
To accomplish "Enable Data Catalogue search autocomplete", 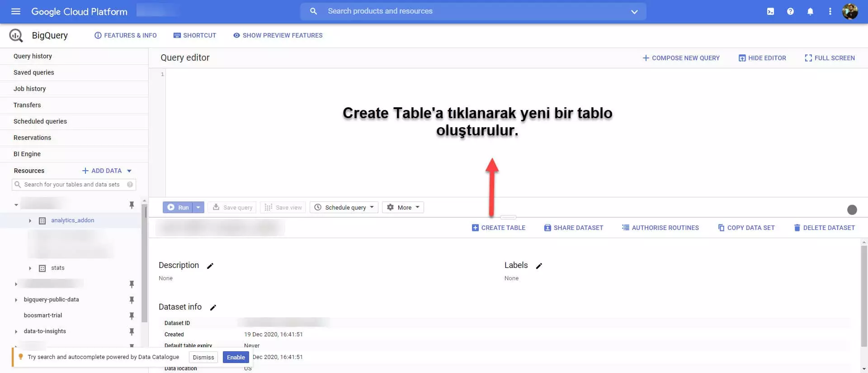I will click(236, 357).
